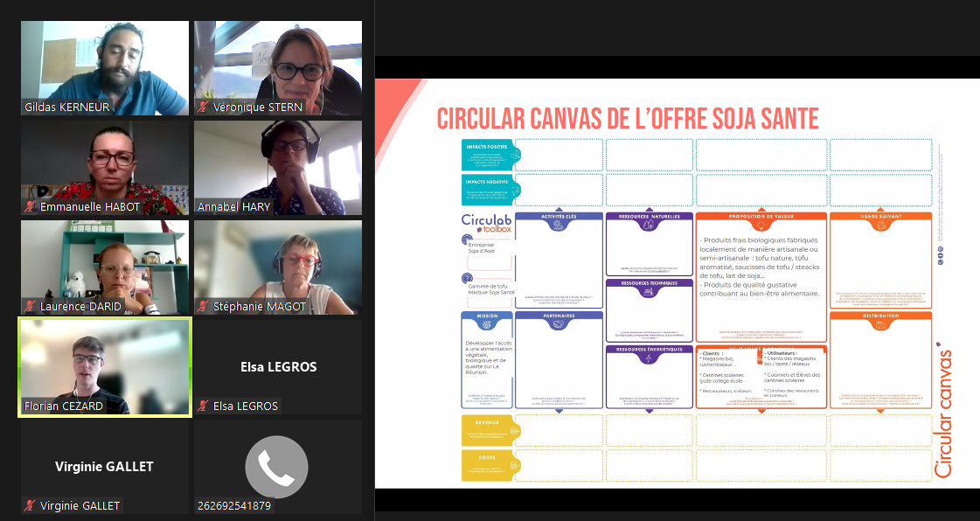Image resolution: width=980 pixels, height=521 pixels.
Task: Click the muted microphone icon beside Virginie GALLET
Action: click(30, 505)
